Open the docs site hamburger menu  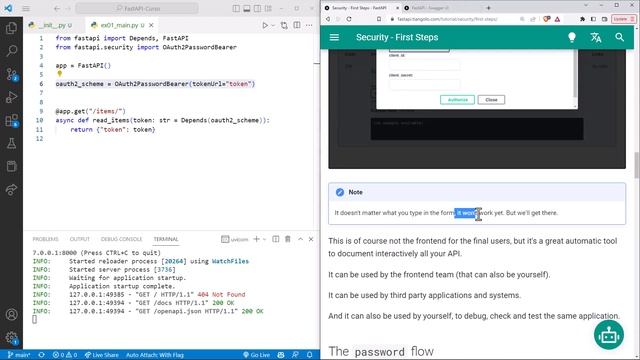point(334,37)
